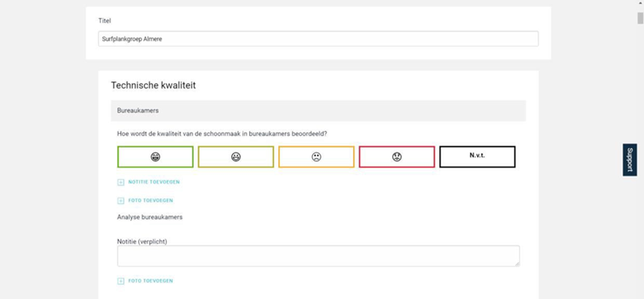Click the Analyse bureaukamers label
Viewport: 644px width, 299px height.
[x=150, y=217]
